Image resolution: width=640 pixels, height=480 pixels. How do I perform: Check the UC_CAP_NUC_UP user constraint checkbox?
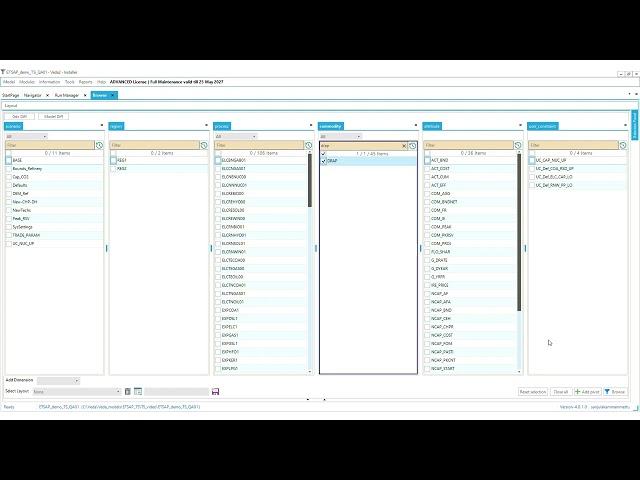pyautogui.click(x=532, y=160)
